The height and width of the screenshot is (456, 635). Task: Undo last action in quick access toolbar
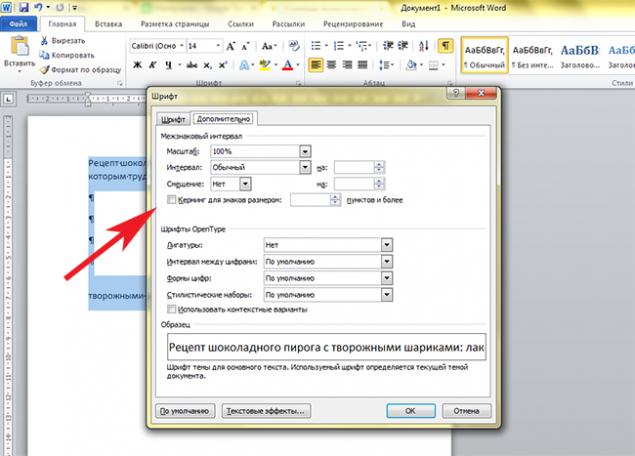click(38, 7)
